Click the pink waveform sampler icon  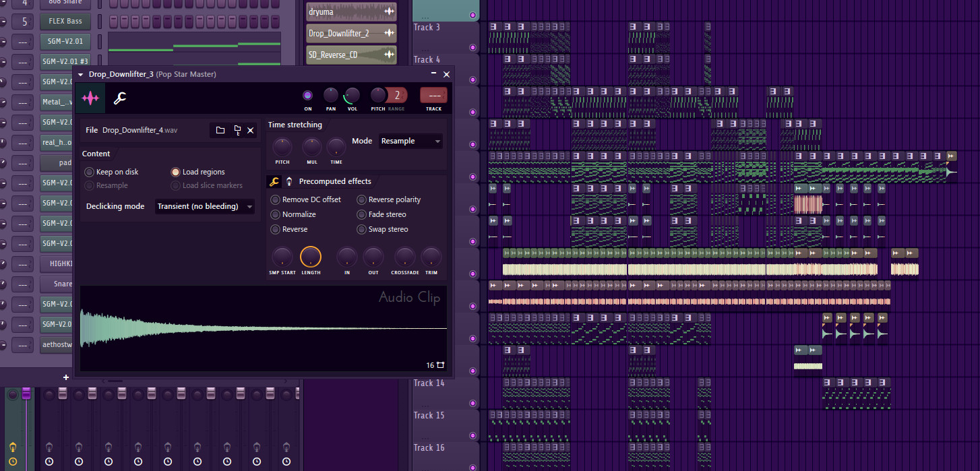tap(90, 98)
